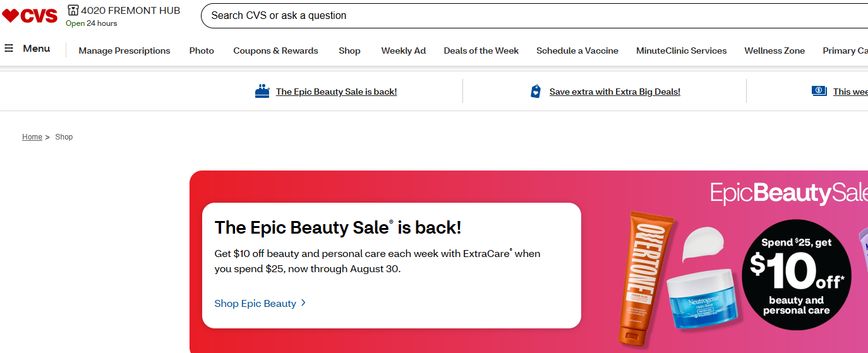Click the $10 off black circle badge

point(796,275)
